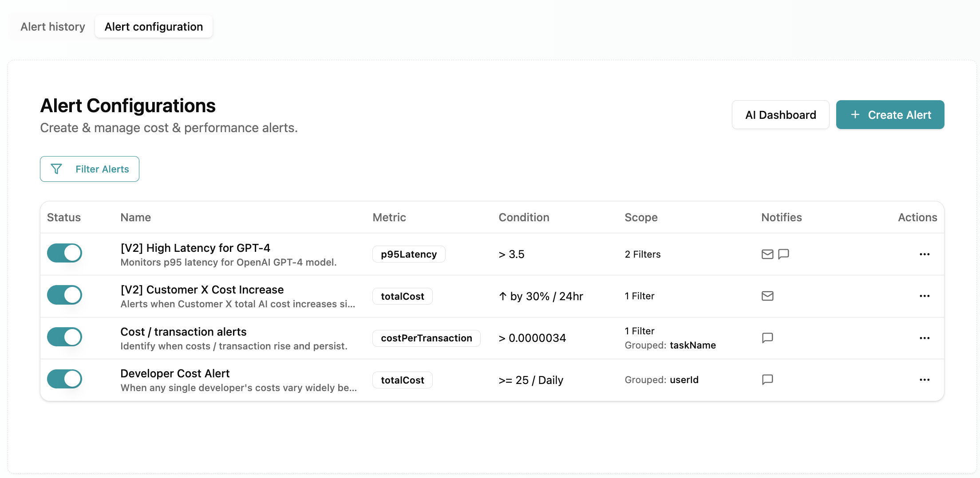Click chat icon for Developer Cost Alert
Image resolution: width=980 pixels, height=478 pixels.
767,380
